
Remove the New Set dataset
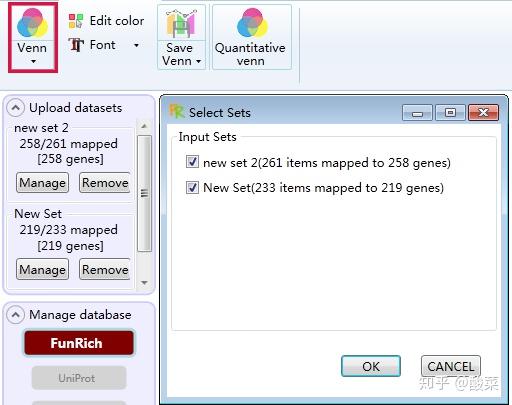[x=105, y=269]
